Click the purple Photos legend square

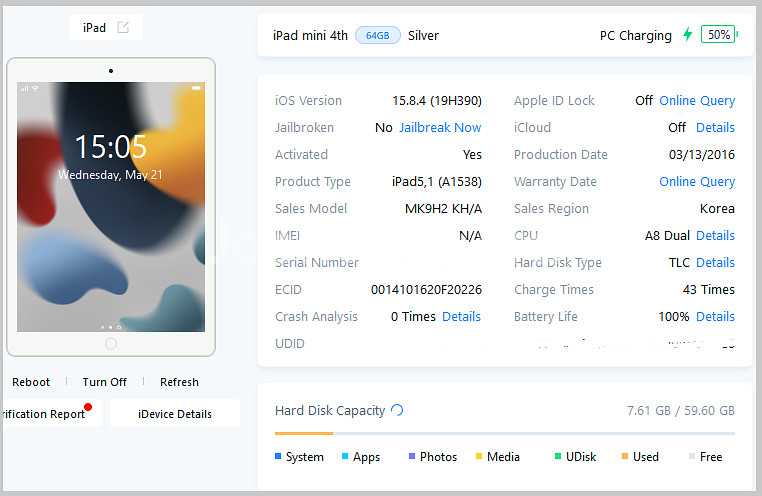[412, 456]
